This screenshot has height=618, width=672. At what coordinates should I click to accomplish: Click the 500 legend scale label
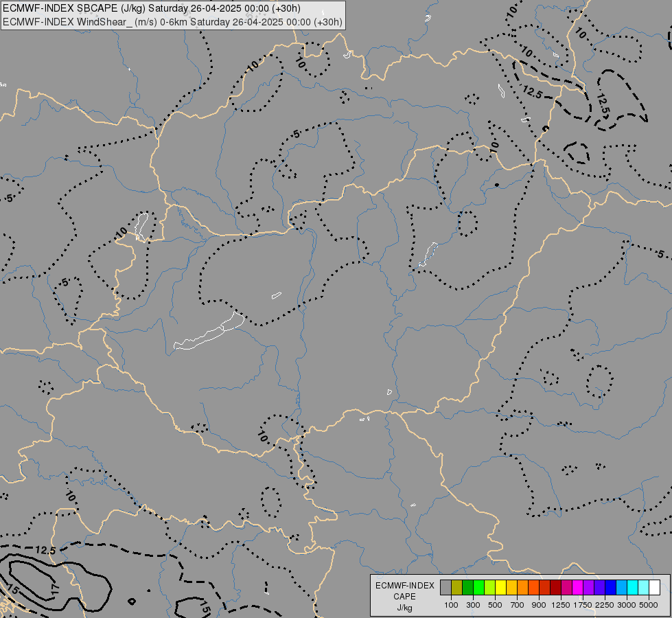click(495, 605)
